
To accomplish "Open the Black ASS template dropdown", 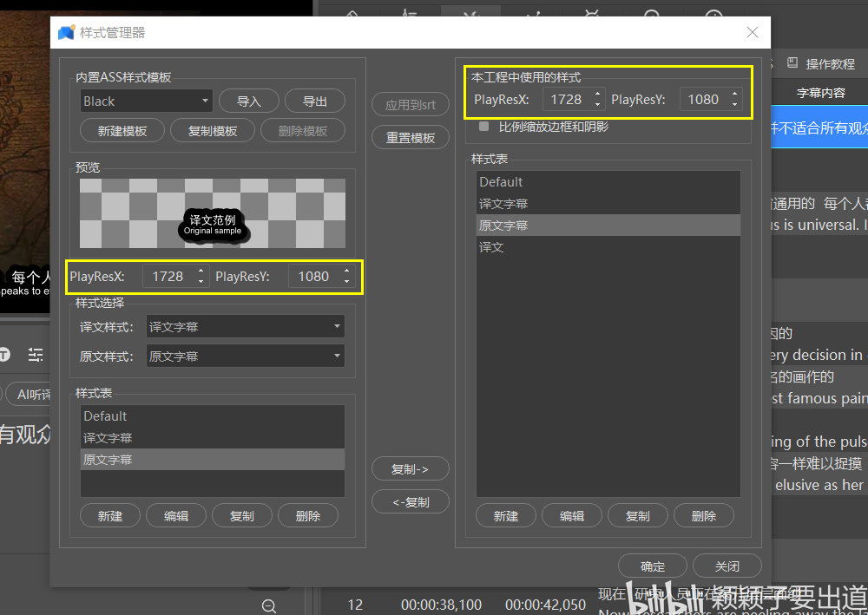I will [146, 101].
